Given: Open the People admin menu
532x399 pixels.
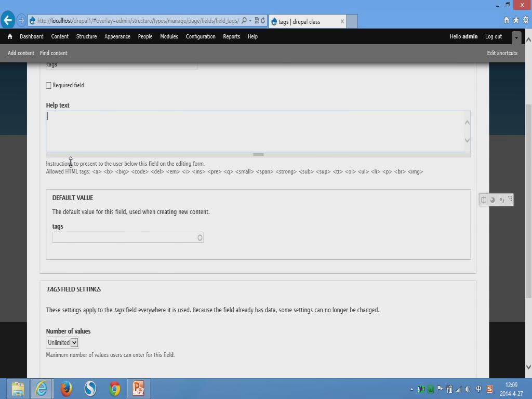Looking at the screenshot, I should coord(145,36).
